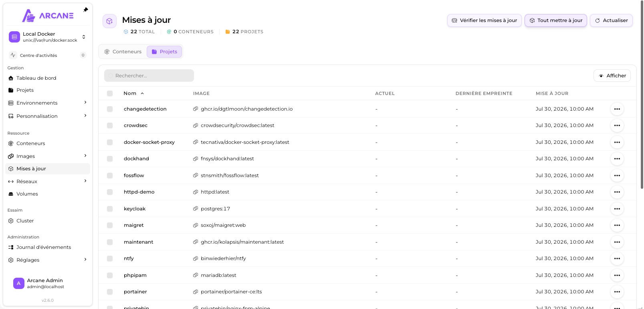Focus the Rechercher search field
Screen dimensions: 644x309
[149, 76]
